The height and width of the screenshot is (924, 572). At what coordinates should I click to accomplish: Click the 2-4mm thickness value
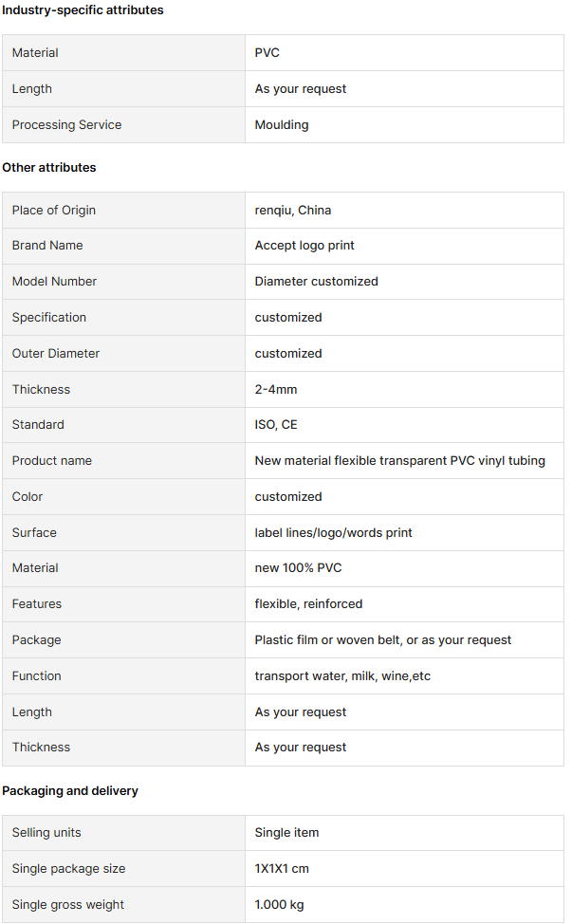(x=276, y=390)
